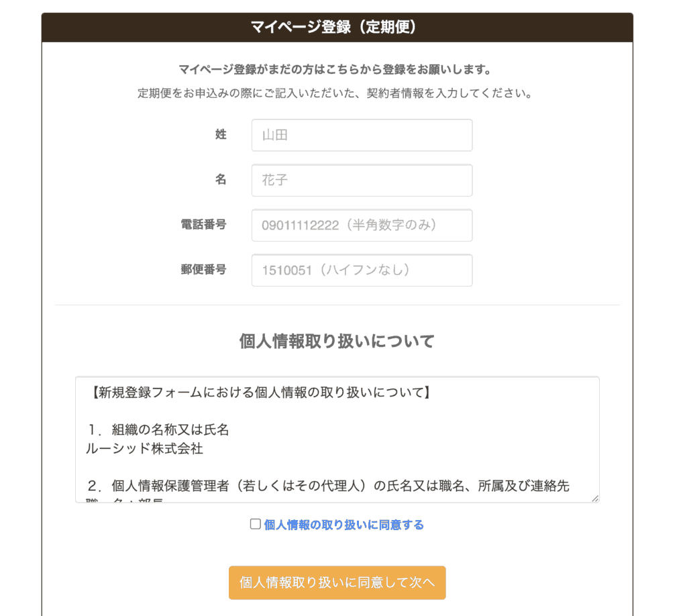Focus the 名 field showing 花子

[362, 180]
